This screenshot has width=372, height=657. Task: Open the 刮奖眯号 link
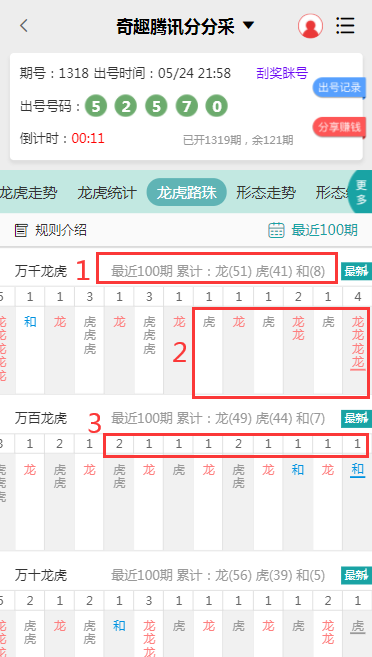tap(282, 73)
